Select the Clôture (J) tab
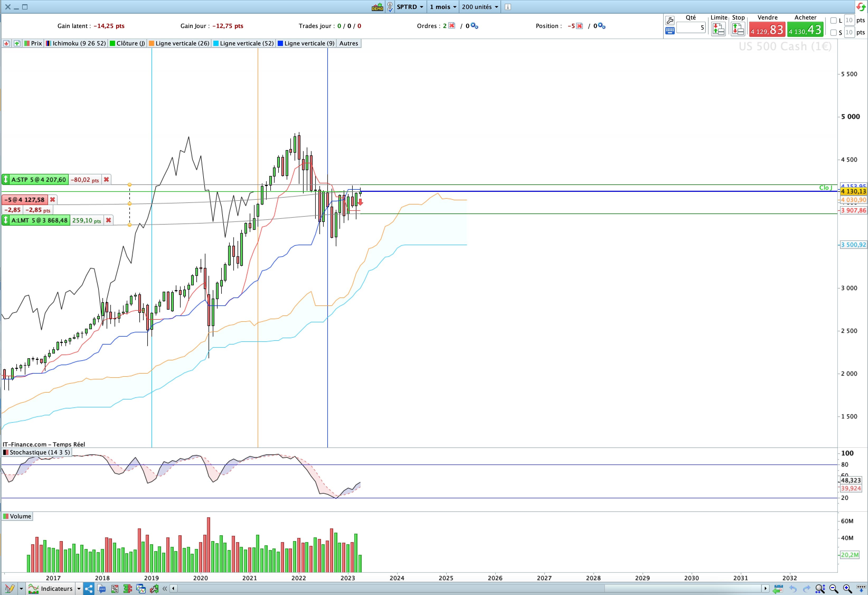This screenshot has width=868, height=595. pos(127,43)
